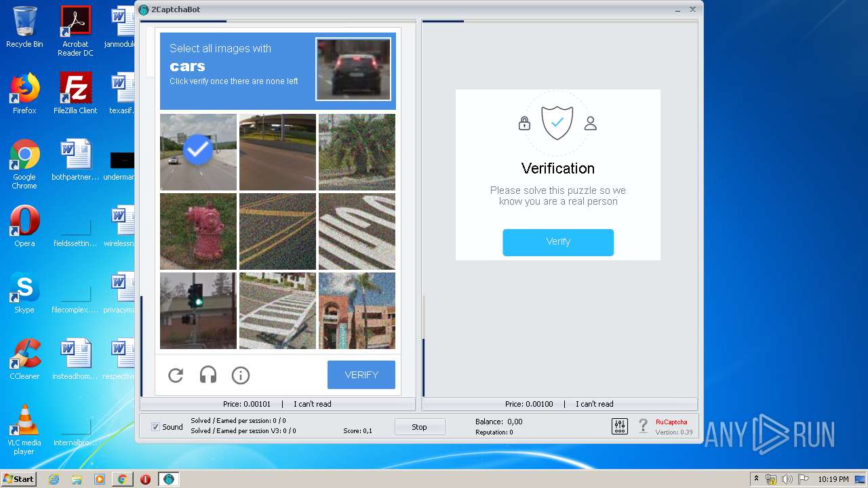Open the Recycle Bin desktop icon
Screen dimensions: 868x488
tap(24, 27)
